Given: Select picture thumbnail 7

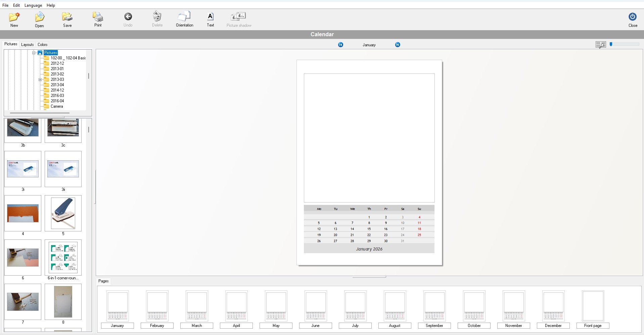Looking at the screenshot, I should tap(23, 302).
